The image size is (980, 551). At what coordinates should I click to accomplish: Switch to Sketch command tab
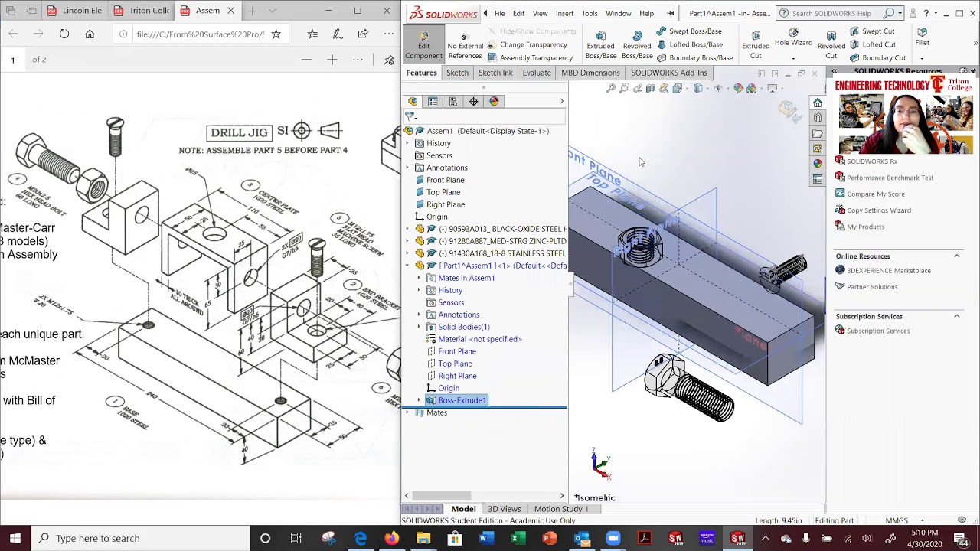tap(457, 73)
